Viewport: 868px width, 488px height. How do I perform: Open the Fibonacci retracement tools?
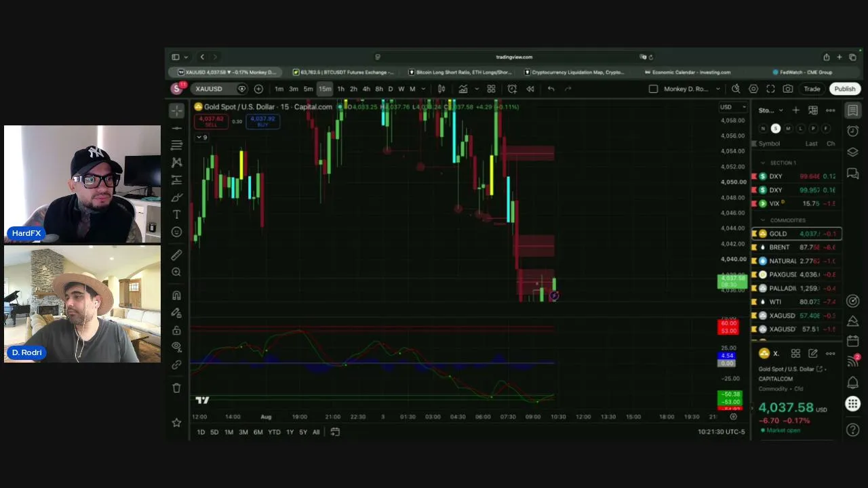[x=177, y=145]
